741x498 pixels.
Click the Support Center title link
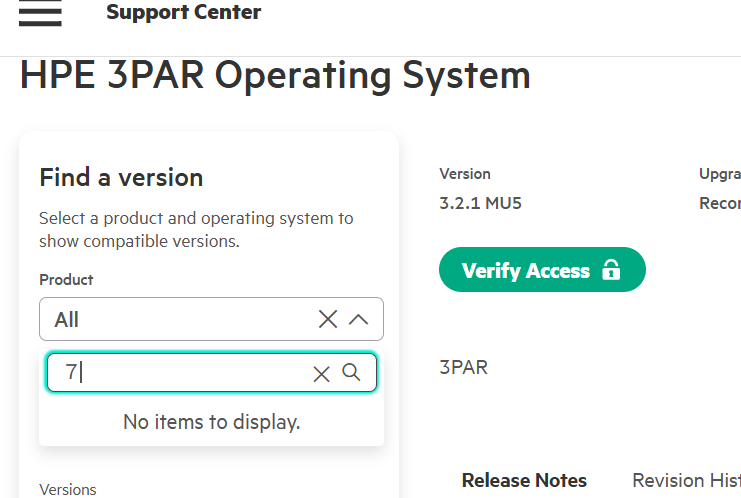183,13
